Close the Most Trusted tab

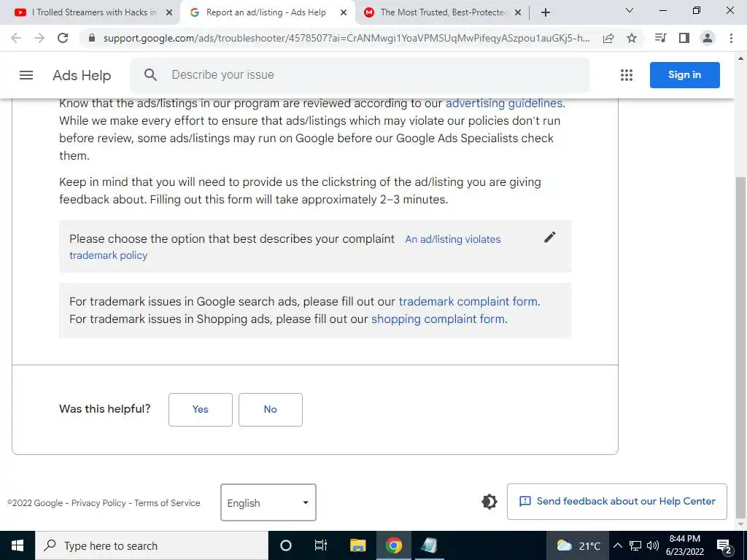519,13
